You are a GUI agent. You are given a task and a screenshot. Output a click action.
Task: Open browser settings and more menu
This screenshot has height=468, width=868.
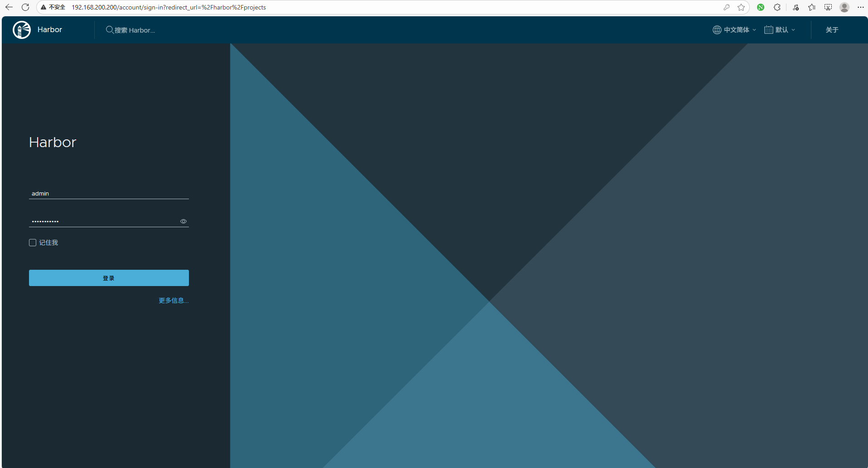click(x=861, y=7)
